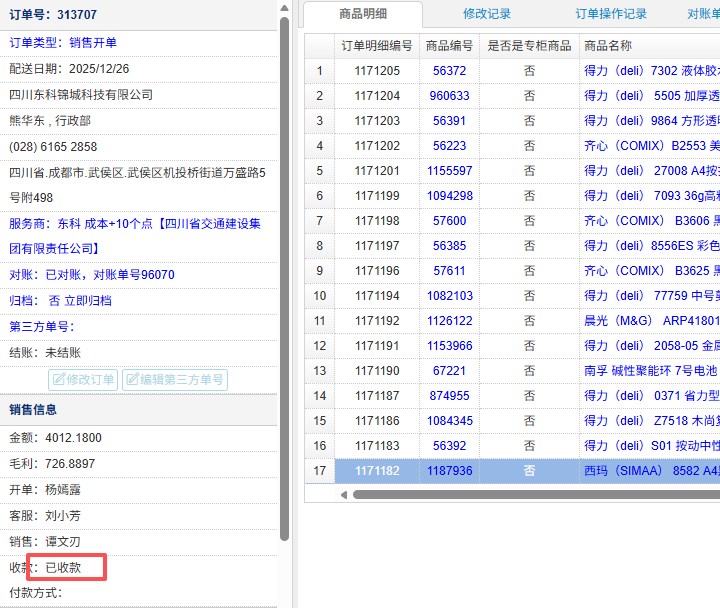Screen dimensions: 720x608
Task: Click product number 1187936 in row 17
Action: click(449, 471)
